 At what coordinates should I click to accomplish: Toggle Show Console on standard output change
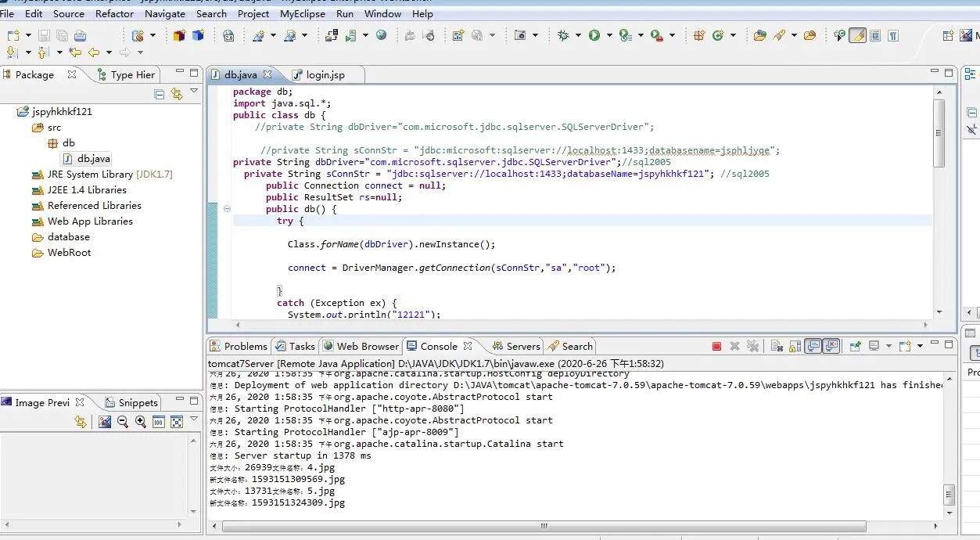pos(813,346)
